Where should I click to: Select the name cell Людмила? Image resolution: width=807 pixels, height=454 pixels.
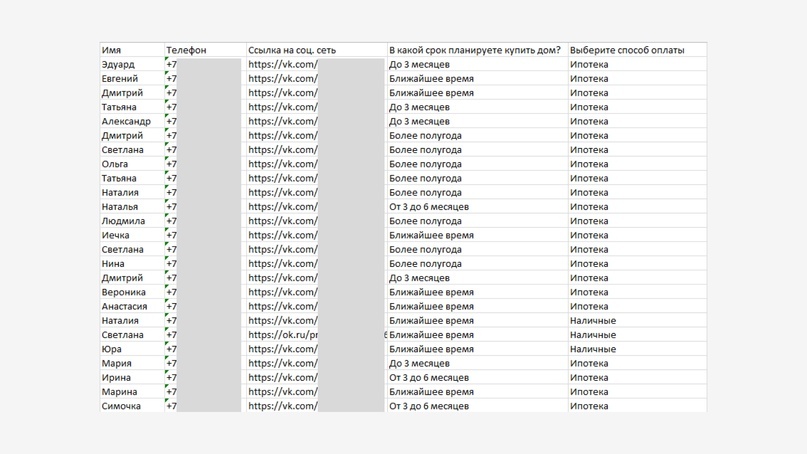[132, 221]
